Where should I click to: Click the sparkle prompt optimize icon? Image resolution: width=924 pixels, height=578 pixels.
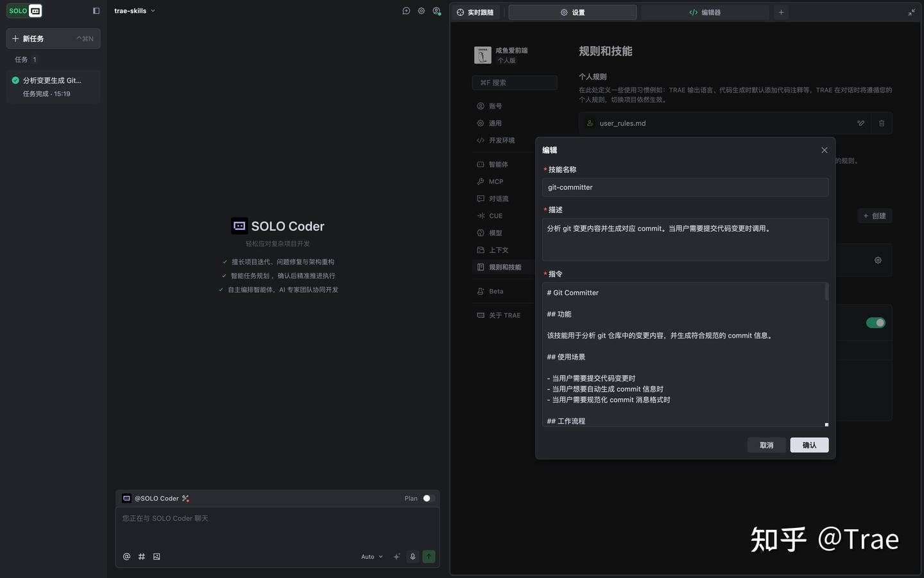point(397,557)
